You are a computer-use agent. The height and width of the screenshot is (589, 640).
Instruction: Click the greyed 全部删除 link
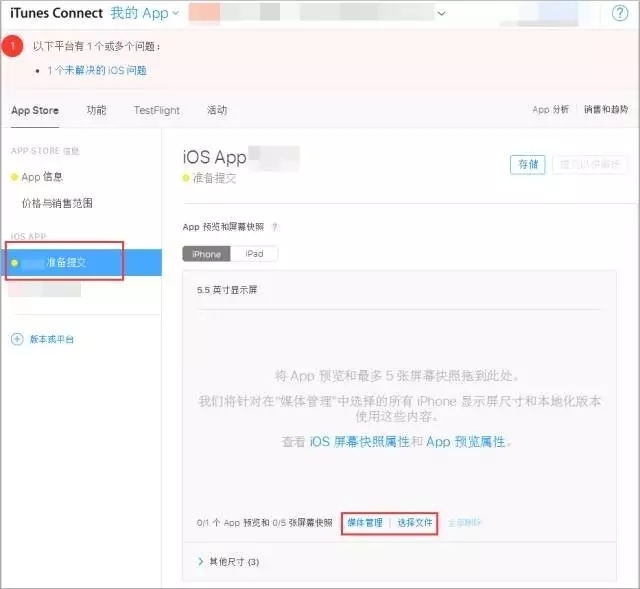(464, 522)
